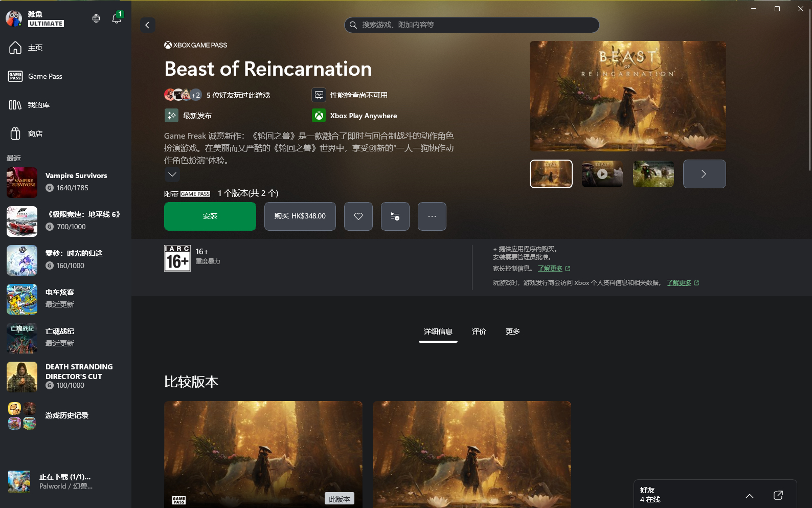Open Vampire Survivors from recent list
This screenshot has width=812, height=508.
(x=65, y=182)
